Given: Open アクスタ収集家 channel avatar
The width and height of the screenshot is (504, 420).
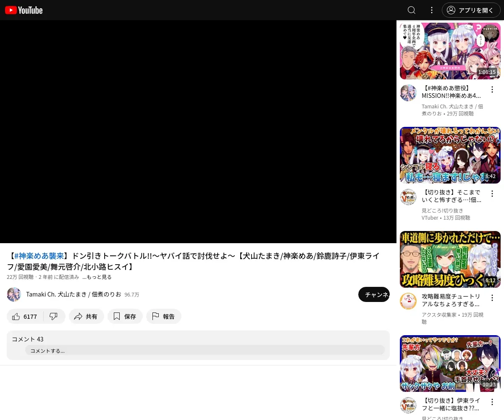Looking at the screenshot, I should 408,301.
